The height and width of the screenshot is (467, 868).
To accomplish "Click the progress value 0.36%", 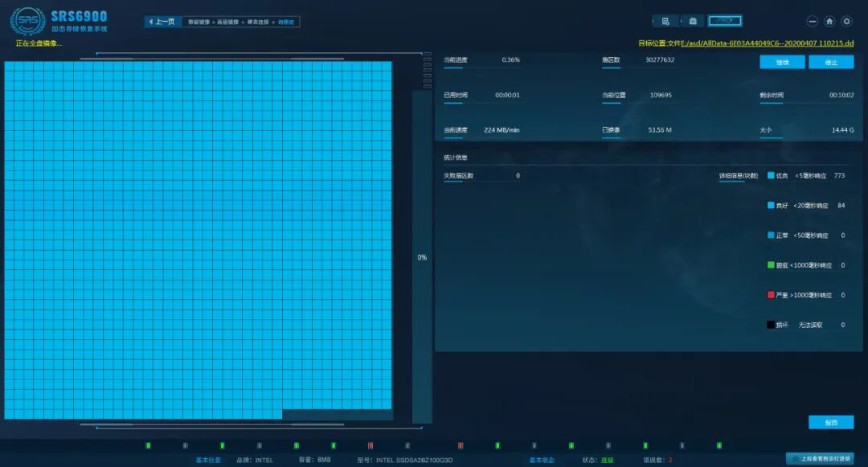I will [510, 59].
